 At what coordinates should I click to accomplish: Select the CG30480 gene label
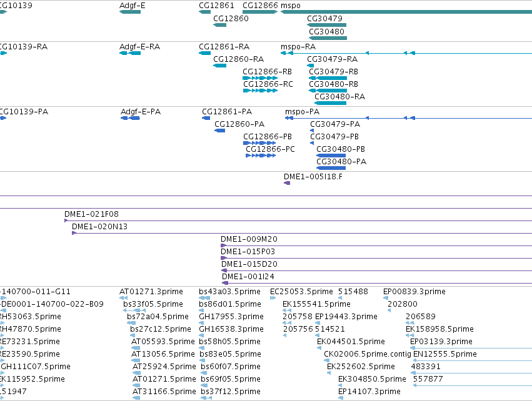click(x=326, y=31)
